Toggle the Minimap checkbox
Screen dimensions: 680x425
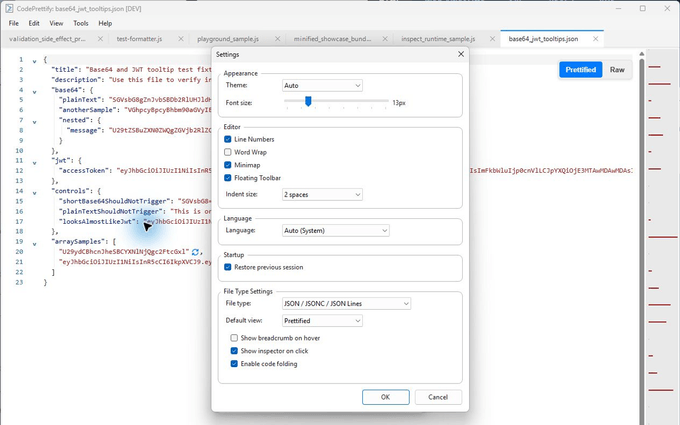pos(228,165)
